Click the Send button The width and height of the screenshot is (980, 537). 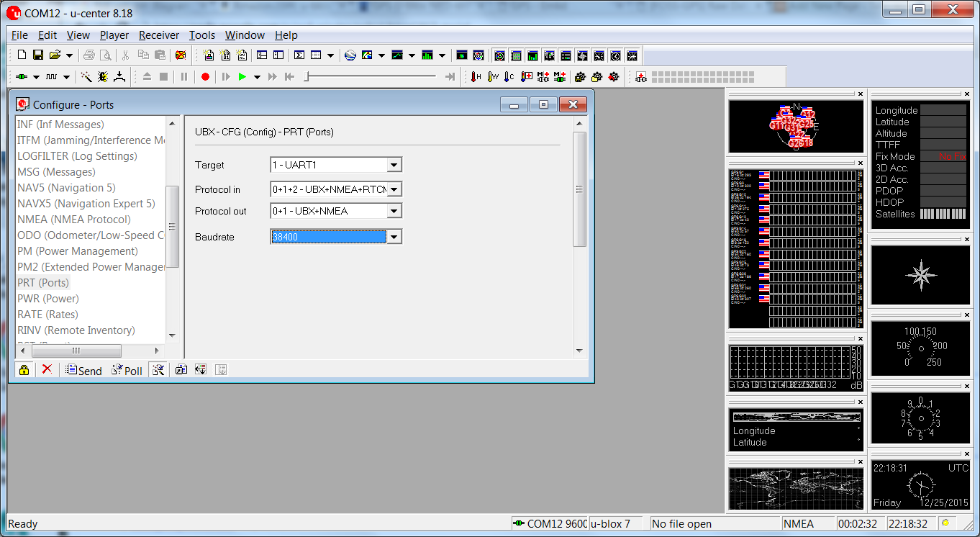pos(83,370)
